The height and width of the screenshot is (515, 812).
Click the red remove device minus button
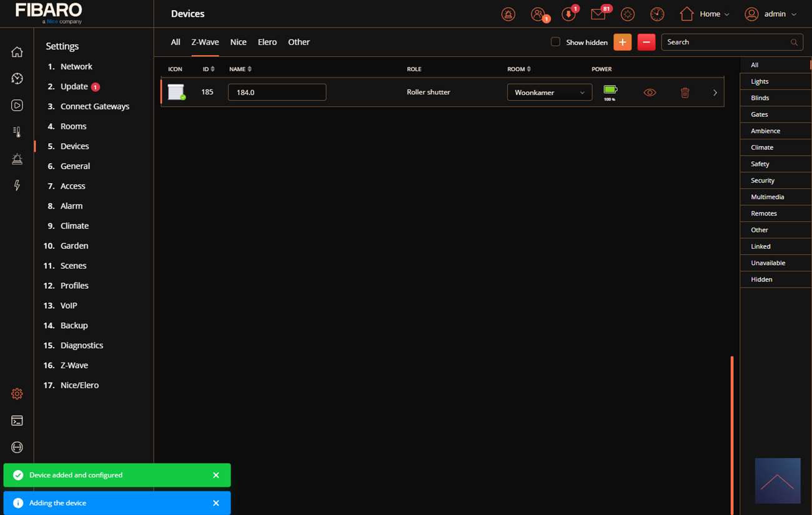click(x=646, y=42)
